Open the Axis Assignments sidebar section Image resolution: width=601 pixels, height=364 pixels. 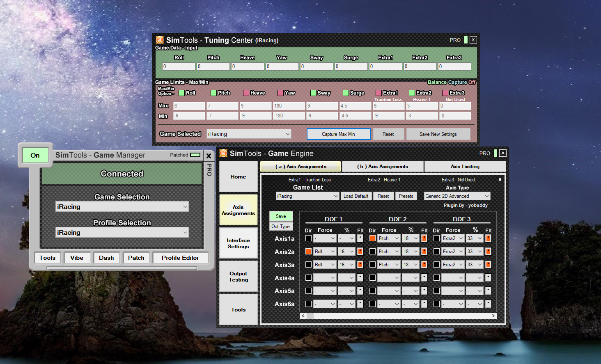pos(238,210)
